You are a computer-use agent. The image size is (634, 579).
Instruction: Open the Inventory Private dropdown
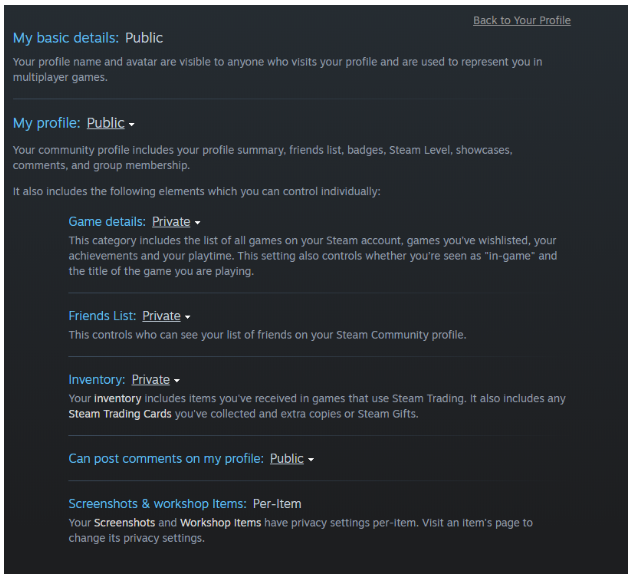tap(155, 380)
